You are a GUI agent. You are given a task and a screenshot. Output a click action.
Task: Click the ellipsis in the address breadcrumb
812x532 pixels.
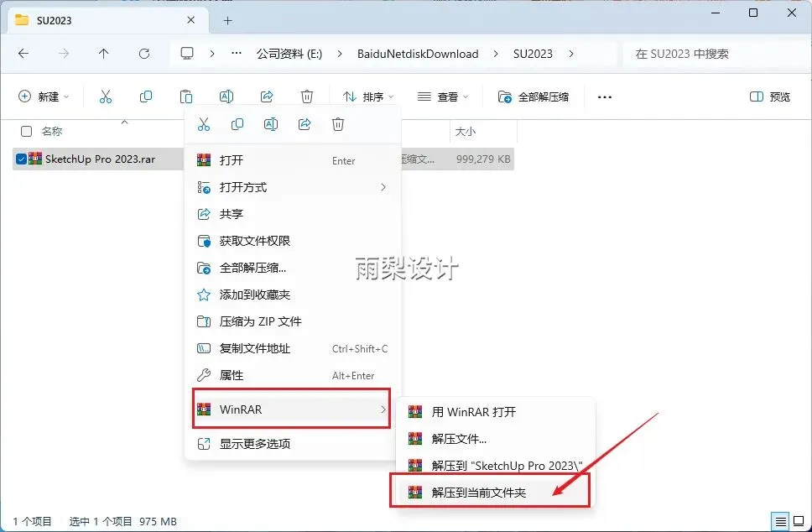[237, 54]
